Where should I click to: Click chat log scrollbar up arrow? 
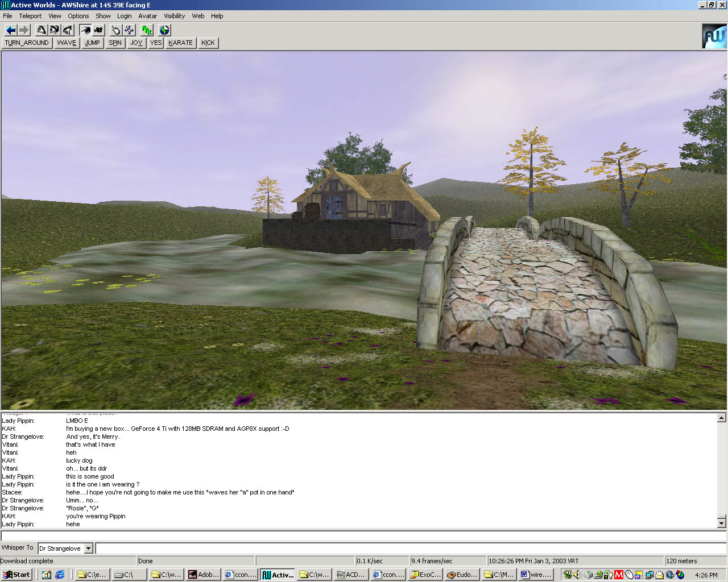pos(721,418)
